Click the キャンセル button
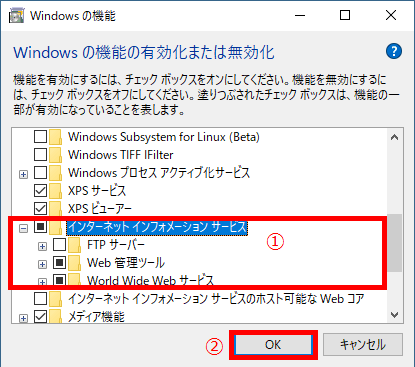Viewport: 415px width, 367px height. 363,345
